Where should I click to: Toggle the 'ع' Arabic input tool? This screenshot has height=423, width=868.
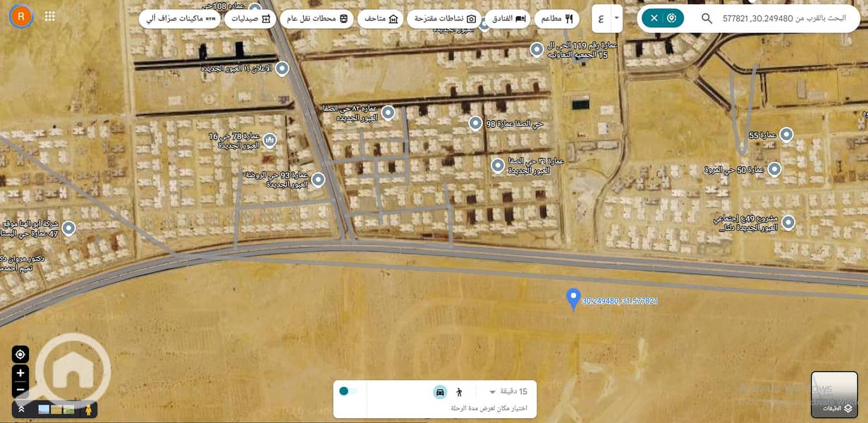(x=601, y=18)
